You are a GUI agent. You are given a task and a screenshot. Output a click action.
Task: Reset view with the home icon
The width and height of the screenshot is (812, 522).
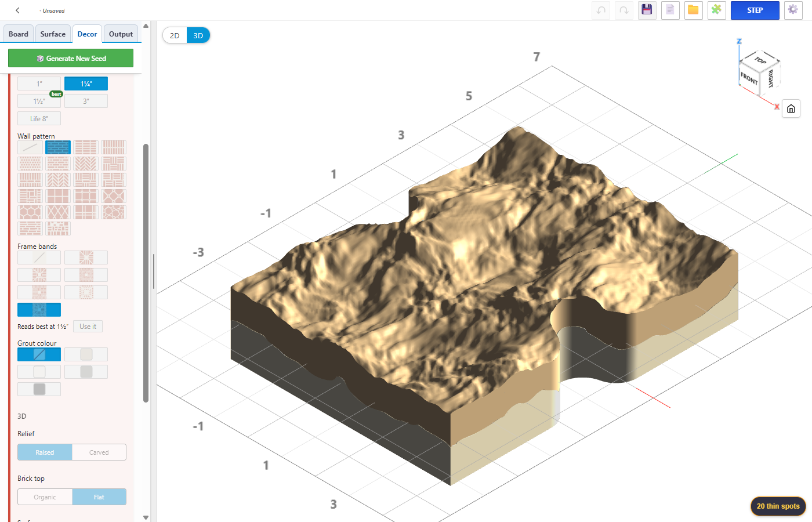[791, 108]
